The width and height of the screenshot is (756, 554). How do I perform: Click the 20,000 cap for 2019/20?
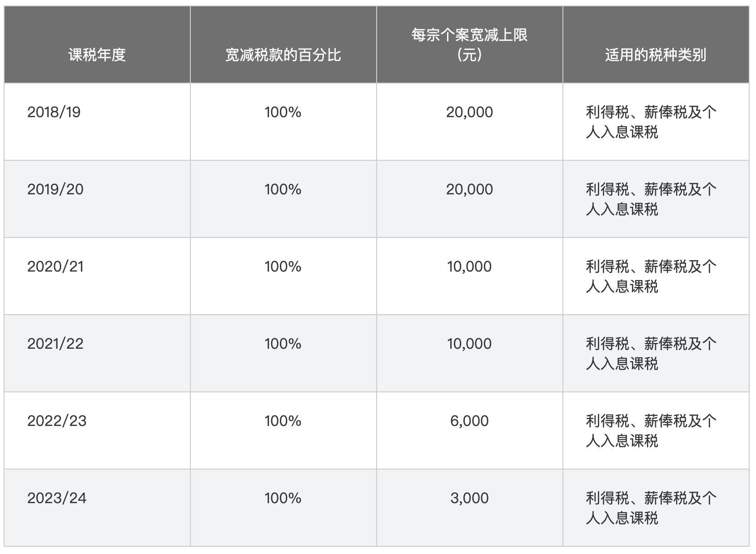pos(469,189)
